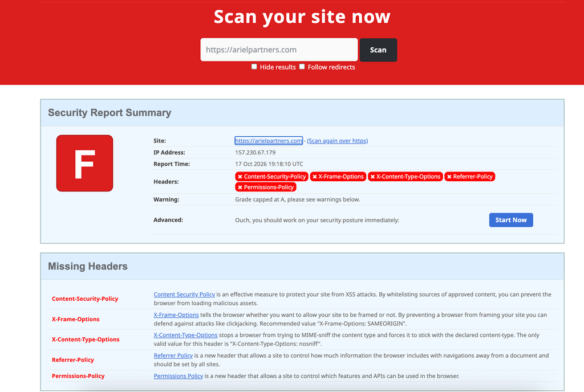Open the X-Frame-Options documentation link
Image resolution: width=584 pixels, height=392 pixels.
tap(176, 315)
